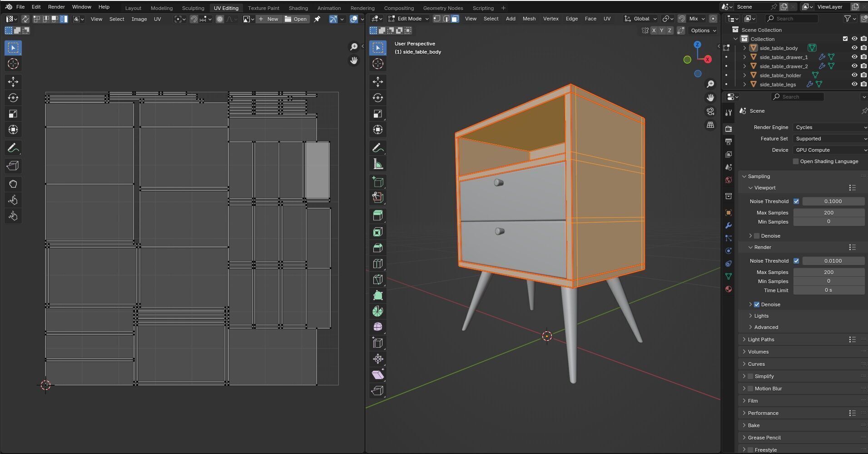The width and height of the screenshot is (868, 454).
Task: Select the Pinch tool in the UV editor
Action: click(13, 216)
